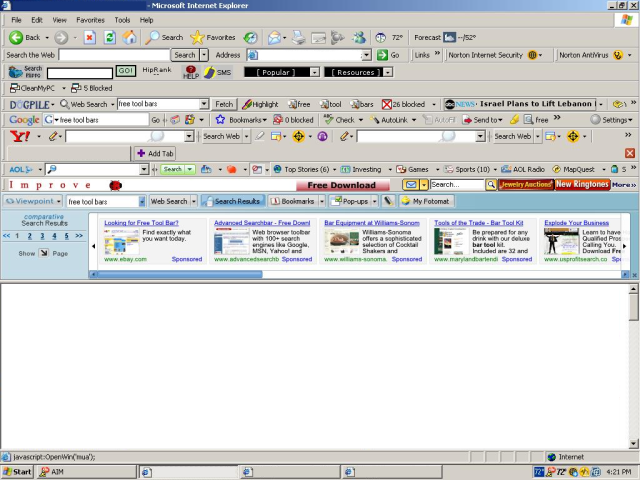Click the CleanMyPC icon
640x480 pixels.
pyautogui.click(x=15, y=88)
